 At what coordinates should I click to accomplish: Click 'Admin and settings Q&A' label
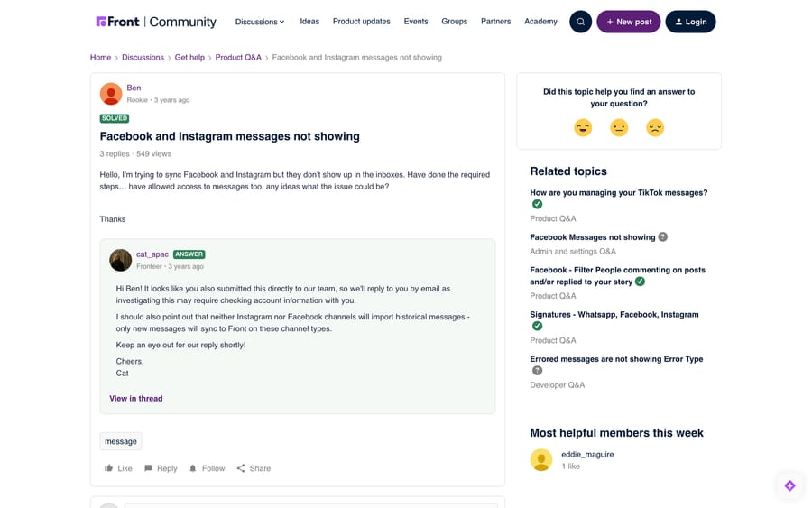573,251
